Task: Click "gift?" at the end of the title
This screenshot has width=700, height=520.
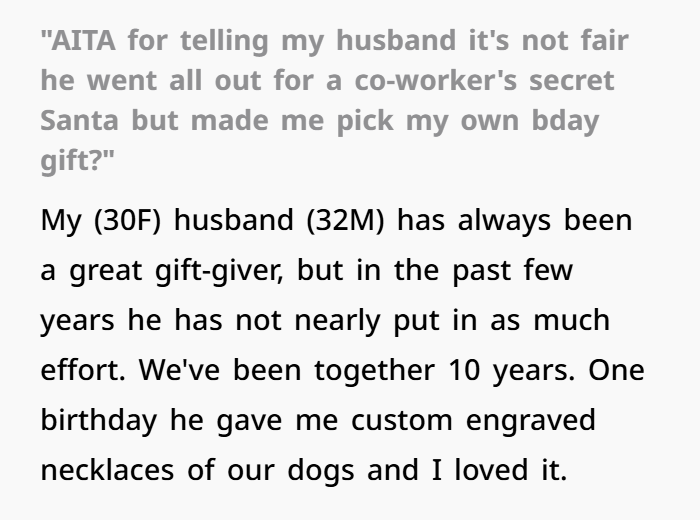Action: click(72, 161)
